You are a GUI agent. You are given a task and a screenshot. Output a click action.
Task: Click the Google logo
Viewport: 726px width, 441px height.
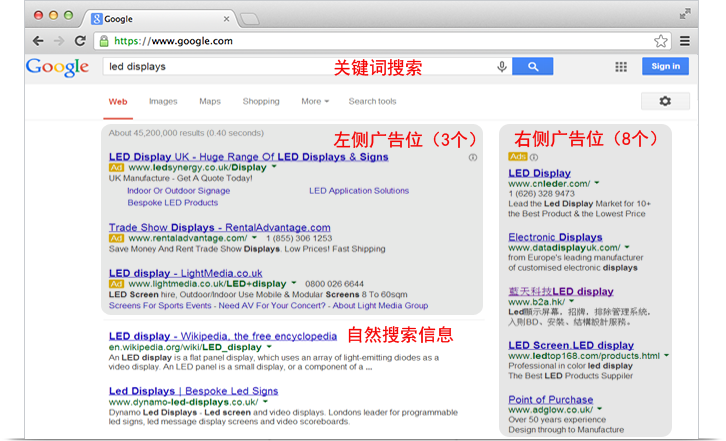tap(57, 68)
